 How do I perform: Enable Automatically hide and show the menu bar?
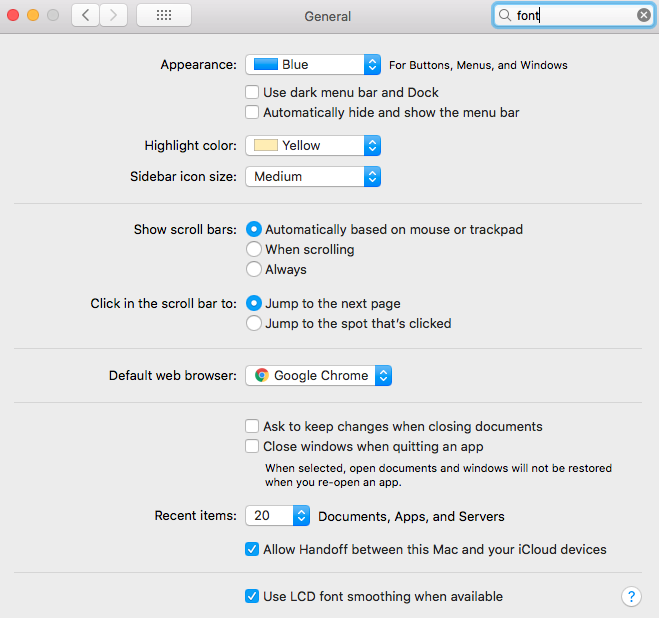pos(252,112)
